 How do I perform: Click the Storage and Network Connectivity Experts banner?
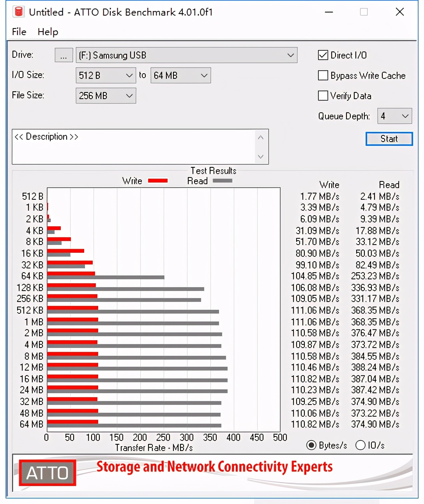pos(214,467)
